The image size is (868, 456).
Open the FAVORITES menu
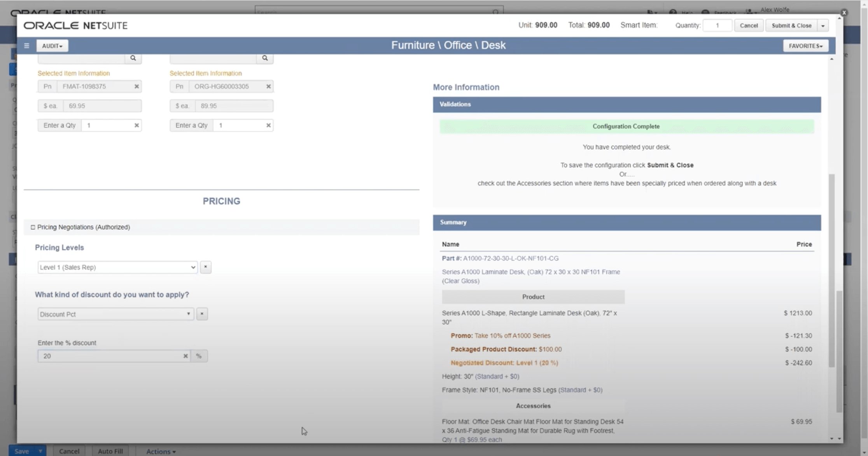805,46
